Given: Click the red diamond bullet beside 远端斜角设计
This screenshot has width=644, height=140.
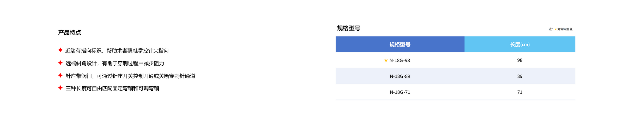Looking at the screenshot, I should (60, 63).
